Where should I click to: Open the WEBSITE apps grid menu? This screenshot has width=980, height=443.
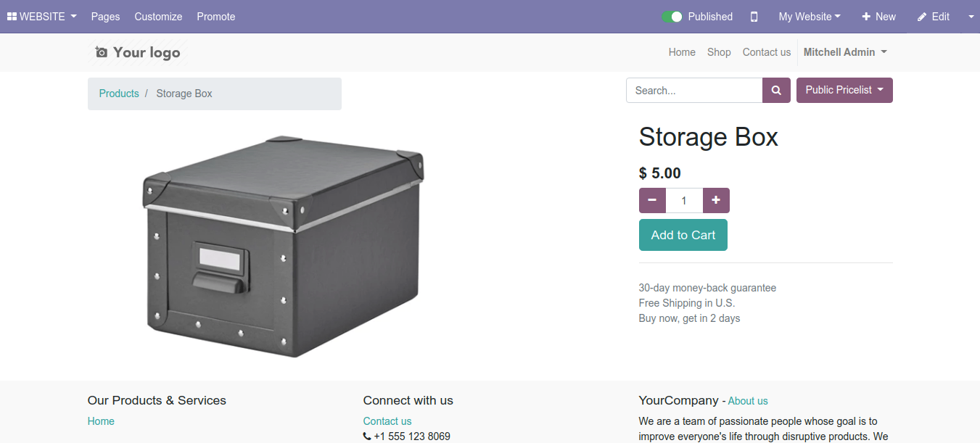pos(41,17)
